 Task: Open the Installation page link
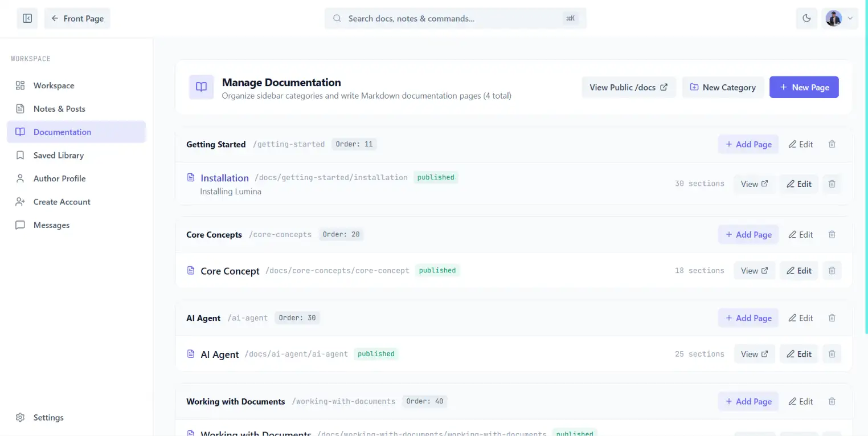pos(224,178)
